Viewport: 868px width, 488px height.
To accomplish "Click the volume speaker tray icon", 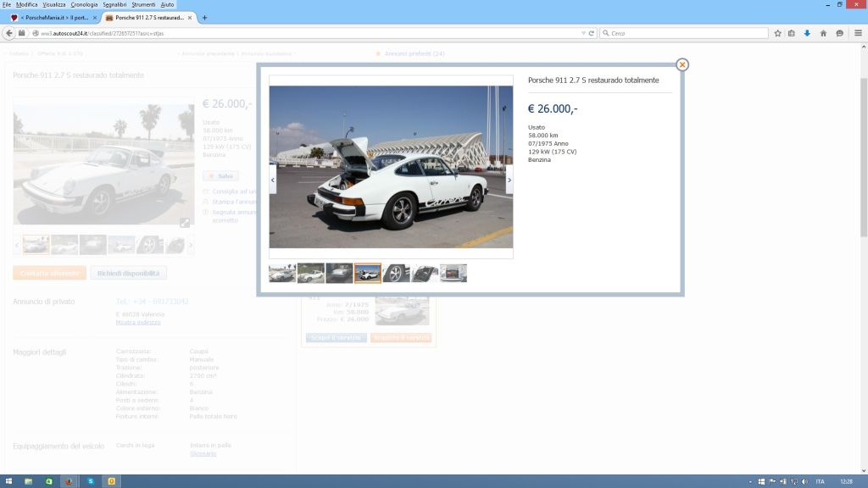I will pyautogui.click(x=804, y=482).
